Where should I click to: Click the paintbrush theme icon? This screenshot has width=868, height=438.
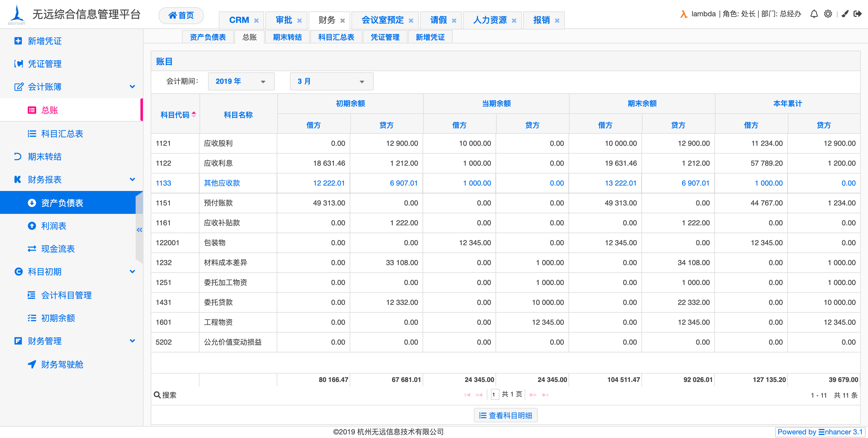pyautogui.click(x=845, y=14)
